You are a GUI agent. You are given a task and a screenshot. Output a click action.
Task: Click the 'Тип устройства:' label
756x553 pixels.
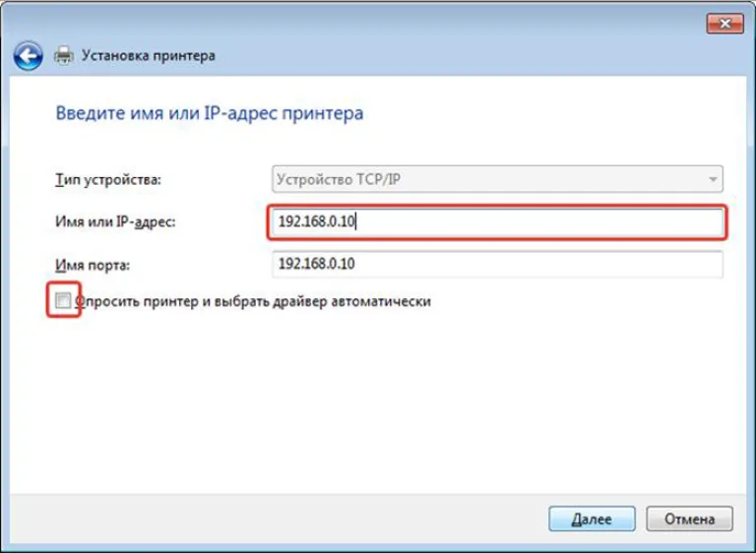click(108, 180)
